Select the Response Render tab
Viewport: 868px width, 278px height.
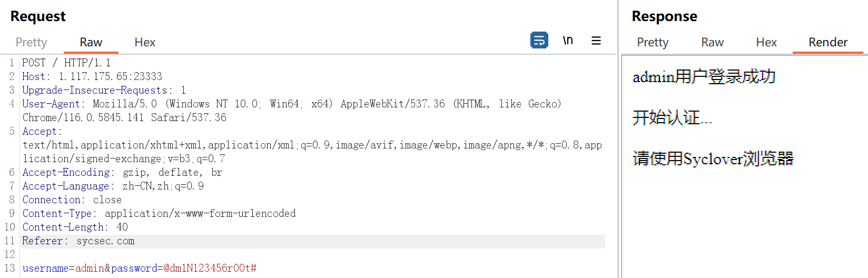coord(828,42)
